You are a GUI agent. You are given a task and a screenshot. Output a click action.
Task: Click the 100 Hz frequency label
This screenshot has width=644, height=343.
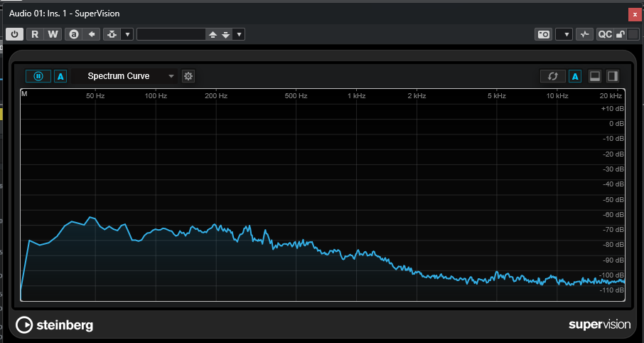click(x=156, y=96)
